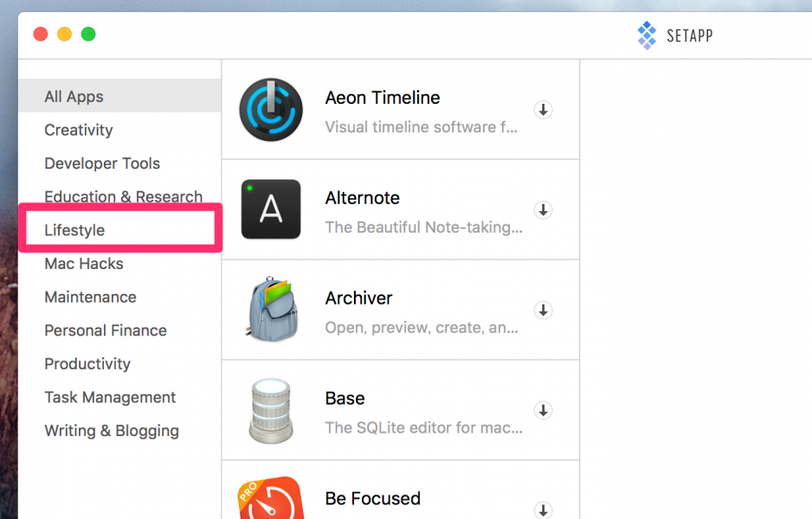This screenshot has width=812, height=519.
Task: Click the Be Focused timer icon
Action: coord(271,500)
